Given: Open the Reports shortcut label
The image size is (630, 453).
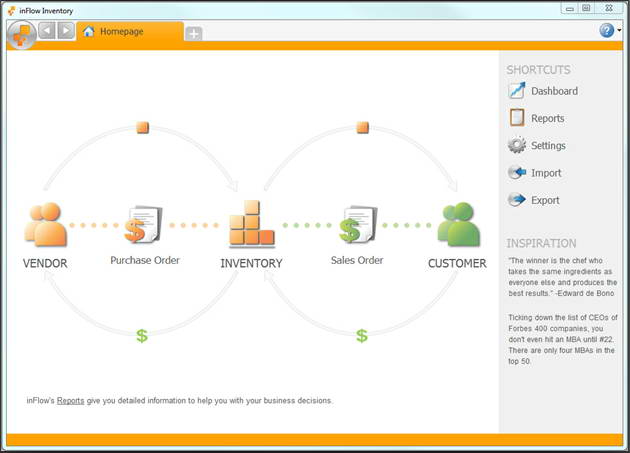Looking at the screenshot, I should pos(548,119).
